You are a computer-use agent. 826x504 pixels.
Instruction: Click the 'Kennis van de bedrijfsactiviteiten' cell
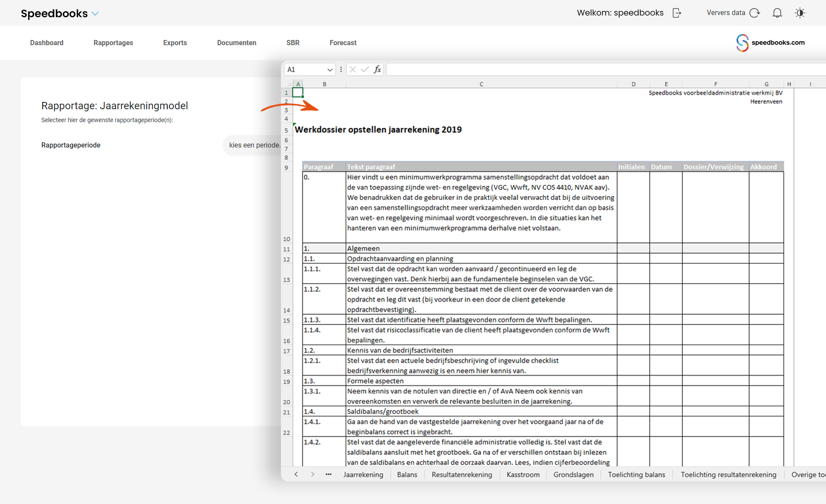pos(481,350)
